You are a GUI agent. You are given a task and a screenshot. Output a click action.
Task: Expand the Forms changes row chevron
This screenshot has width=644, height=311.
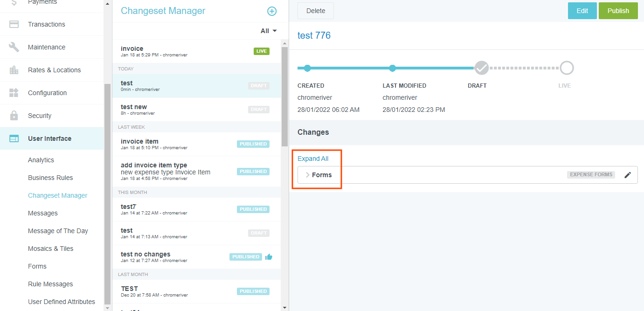tap(307, 175)
